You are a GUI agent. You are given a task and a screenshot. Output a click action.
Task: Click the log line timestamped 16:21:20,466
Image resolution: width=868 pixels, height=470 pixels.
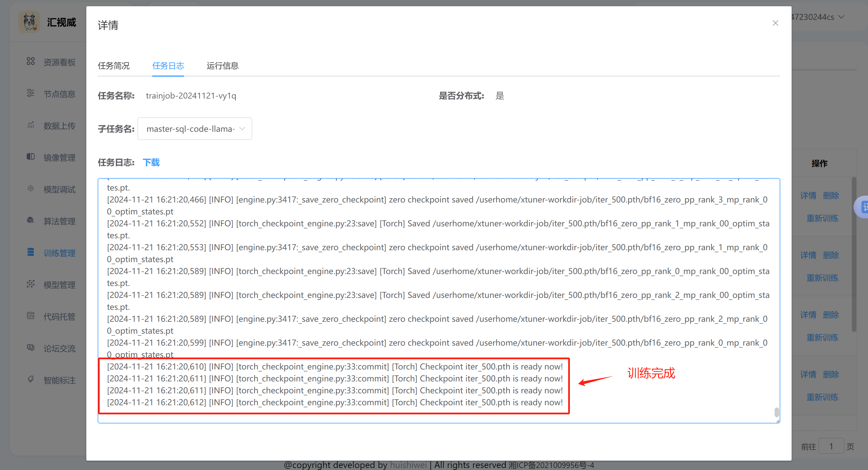point(437,206)
